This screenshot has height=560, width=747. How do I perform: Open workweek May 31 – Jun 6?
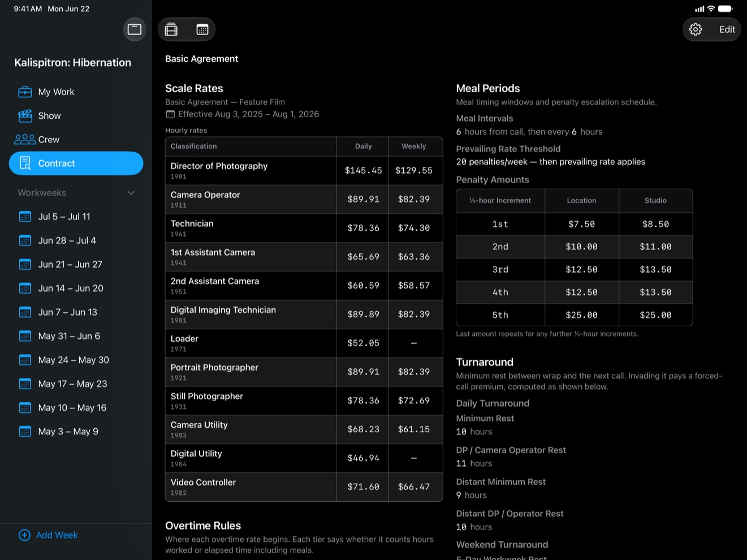click(x=76, y=336)
